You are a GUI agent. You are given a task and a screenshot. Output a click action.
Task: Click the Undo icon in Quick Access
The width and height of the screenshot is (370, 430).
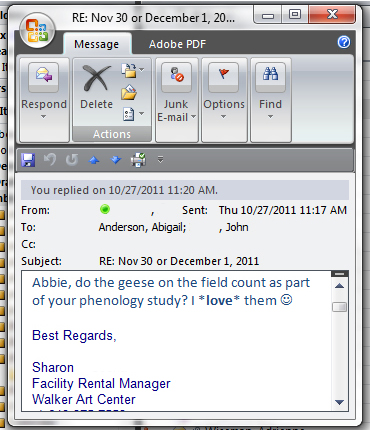pyautogui.click(x=50, y=160)
